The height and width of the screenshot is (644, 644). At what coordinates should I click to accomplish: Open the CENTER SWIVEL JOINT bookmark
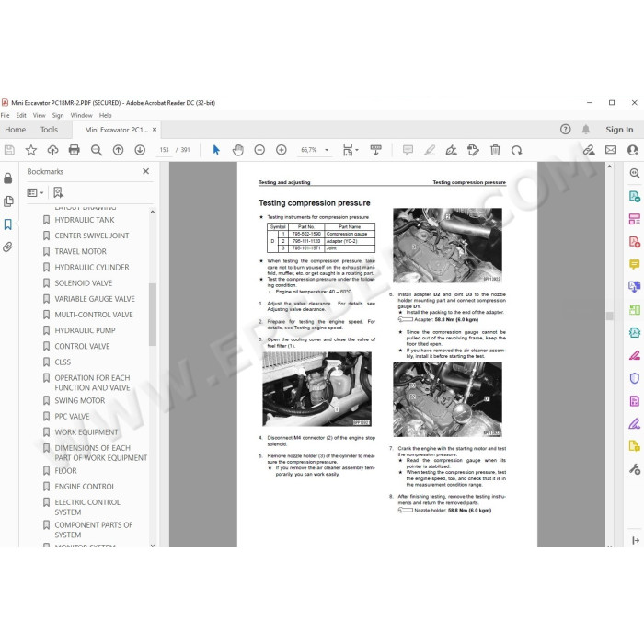(92, 236)
